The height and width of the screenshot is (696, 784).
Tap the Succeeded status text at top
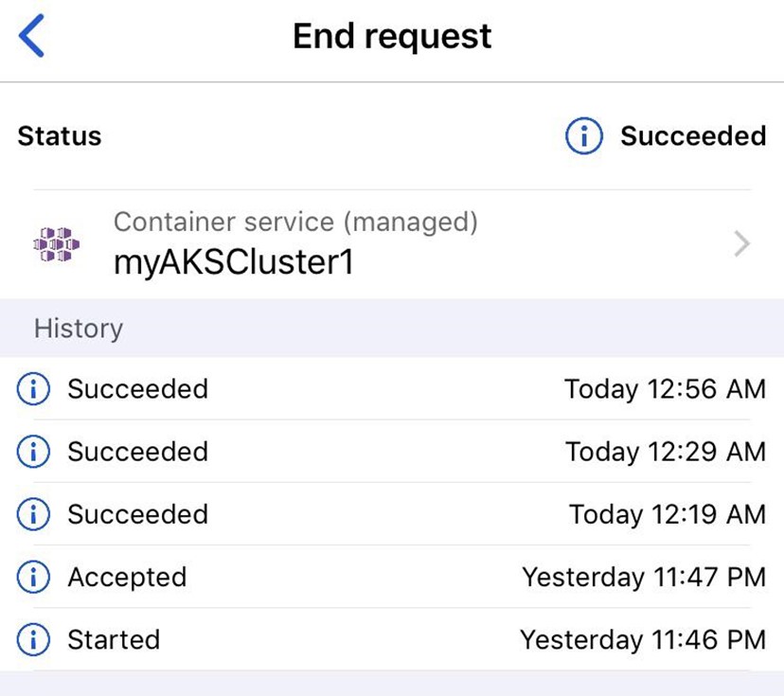[693, 135]
